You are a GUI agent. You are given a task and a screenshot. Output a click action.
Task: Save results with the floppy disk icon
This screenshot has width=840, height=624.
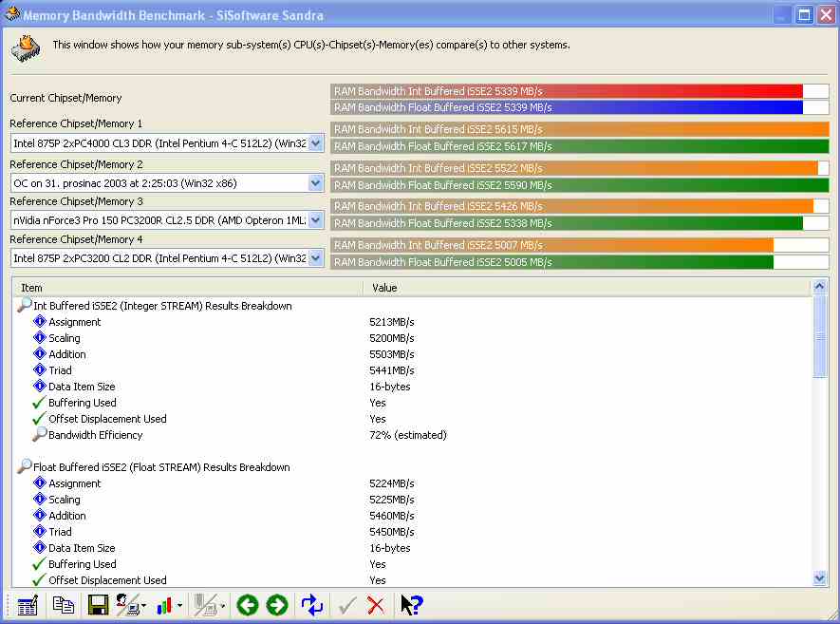coord(98,605)
